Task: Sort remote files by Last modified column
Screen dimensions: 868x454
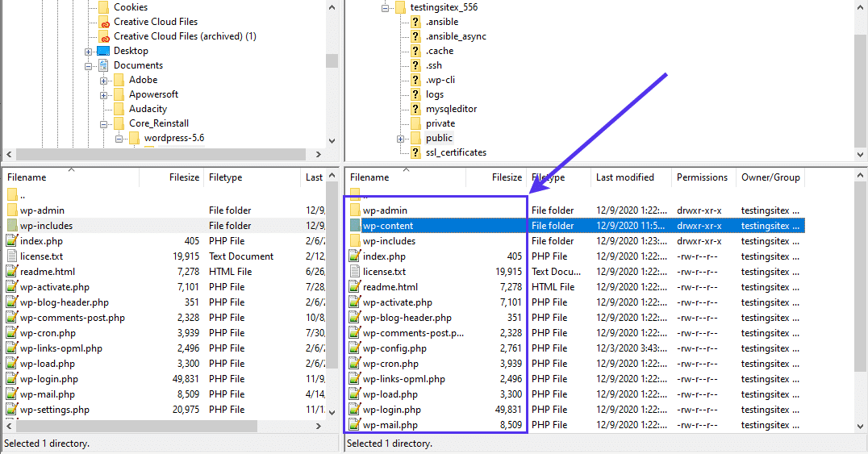Action: (624, 177)
